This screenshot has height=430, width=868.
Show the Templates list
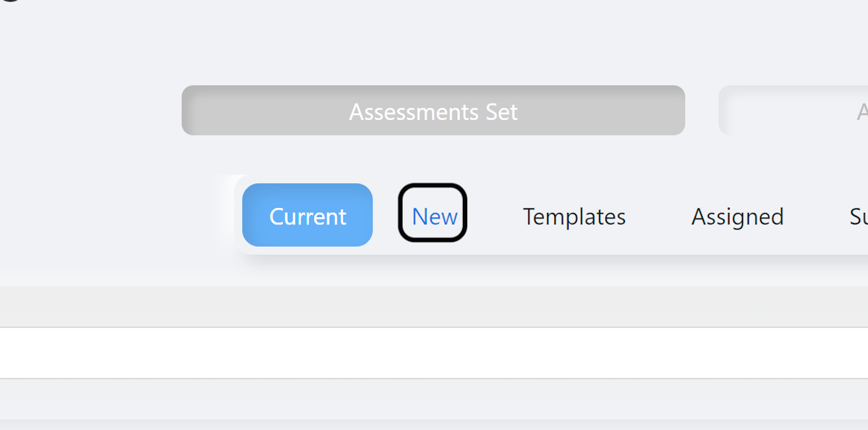(574, 216)
